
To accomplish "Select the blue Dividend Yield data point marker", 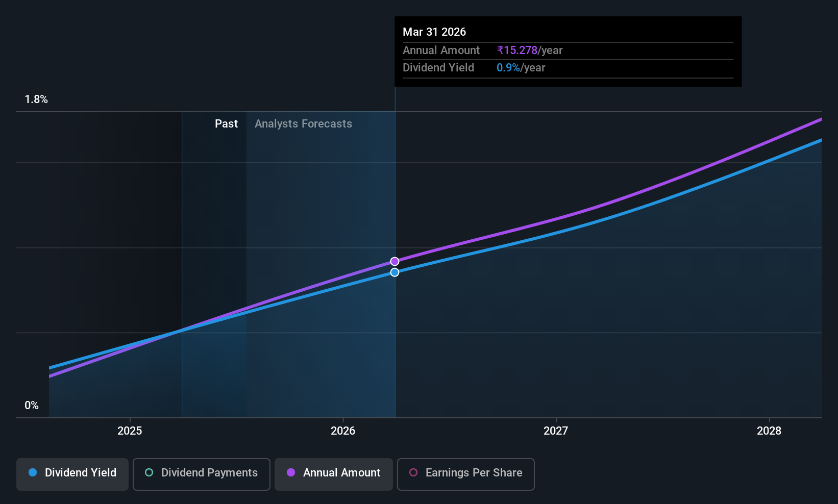I will [x=395, y=272].
